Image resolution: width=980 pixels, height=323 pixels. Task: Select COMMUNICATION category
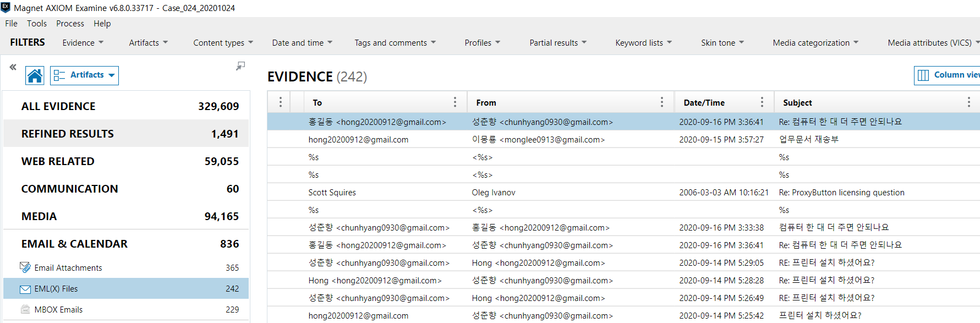(x=126, y=189)
